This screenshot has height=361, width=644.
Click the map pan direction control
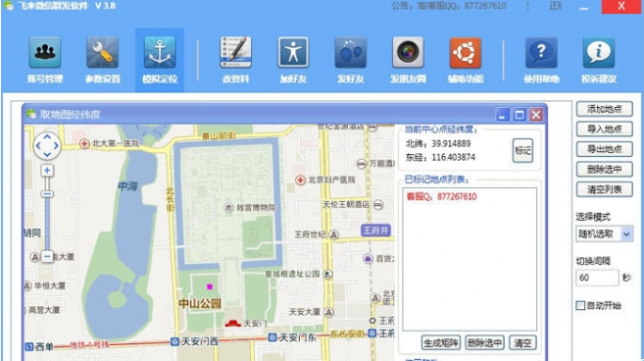point(47,145)
